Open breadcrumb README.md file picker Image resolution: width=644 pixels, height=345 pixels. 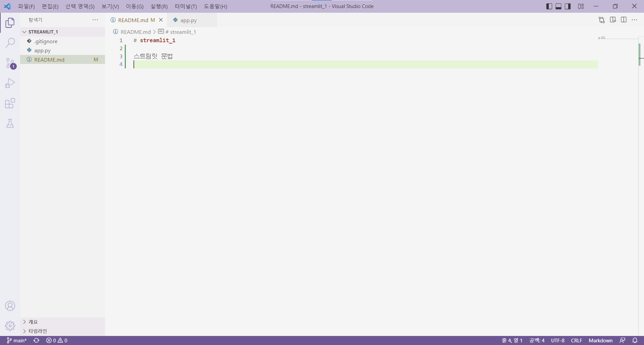coord(132,32)
